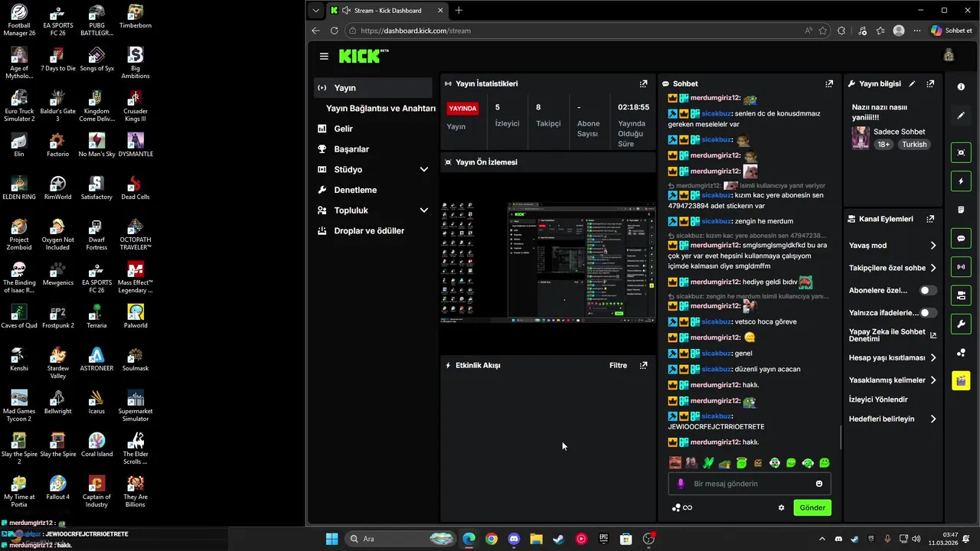Open the browser tab list dropdown
The width and height of the screenshot is (980, 551).
pos(315,10)
